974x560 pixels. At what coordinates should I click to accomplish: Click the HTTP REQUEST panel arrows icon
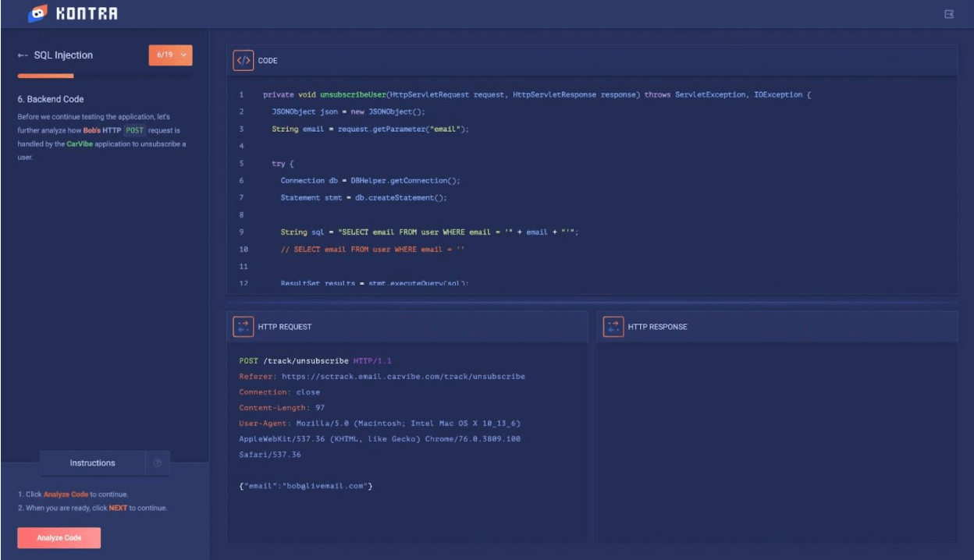coord(243,327)
